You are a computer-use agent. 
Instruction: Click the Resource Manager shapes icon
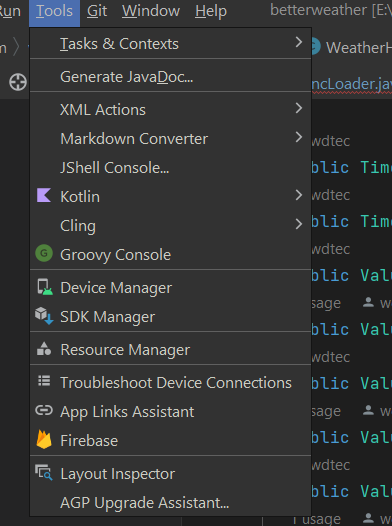[x=44, y=349]
